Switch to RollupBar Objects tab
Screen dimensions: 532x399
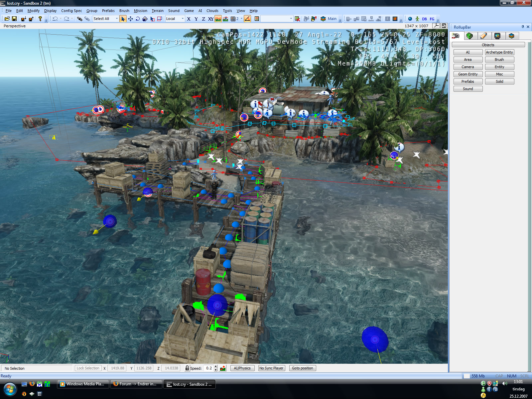(456, 36)
